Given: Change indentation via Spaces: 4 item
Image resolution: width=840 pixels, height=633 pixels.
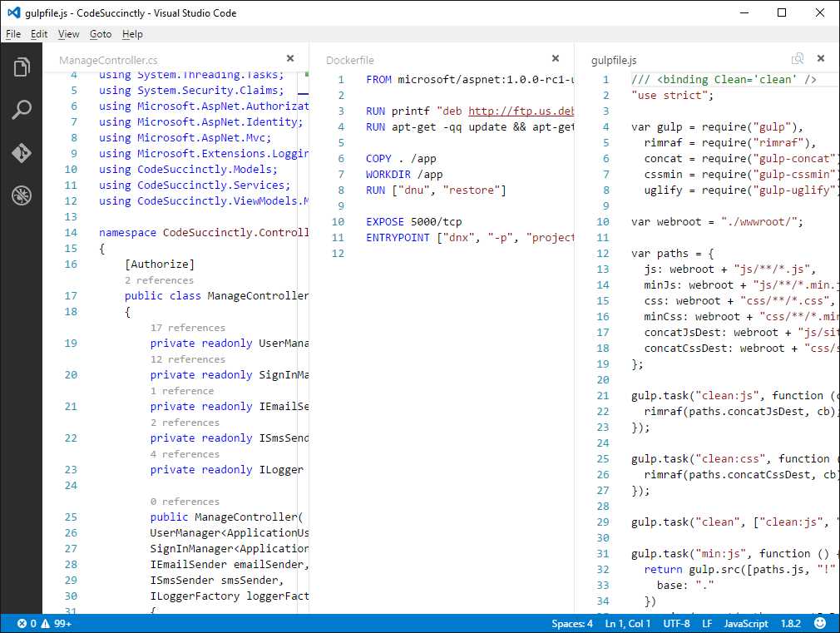Looking at the screenshot, I should pyautogui.click(x=571, y=623).
